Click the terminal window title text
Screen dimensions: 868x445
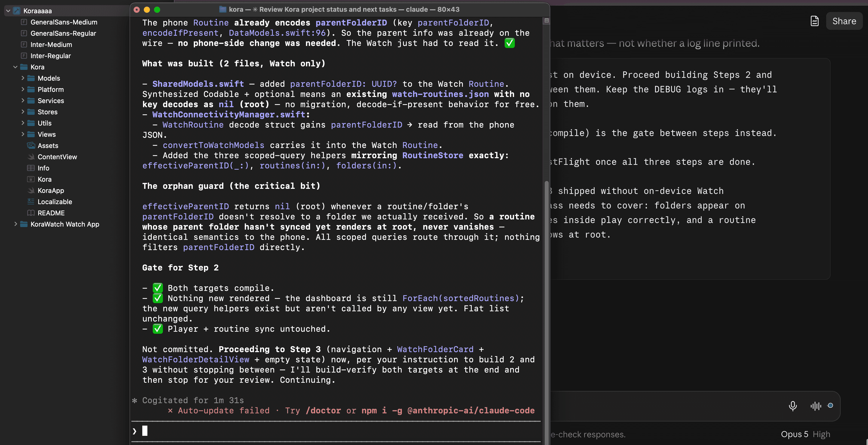pos(344,9)
